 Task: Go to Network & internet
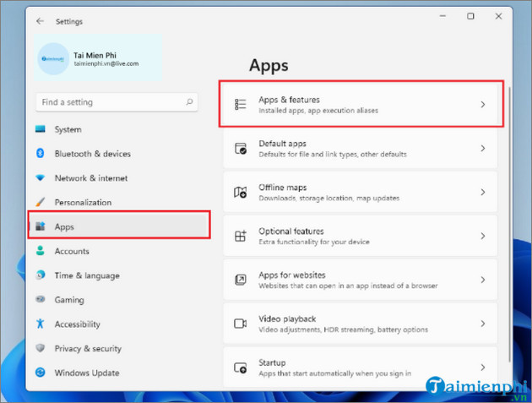click(x=117, y=178)
